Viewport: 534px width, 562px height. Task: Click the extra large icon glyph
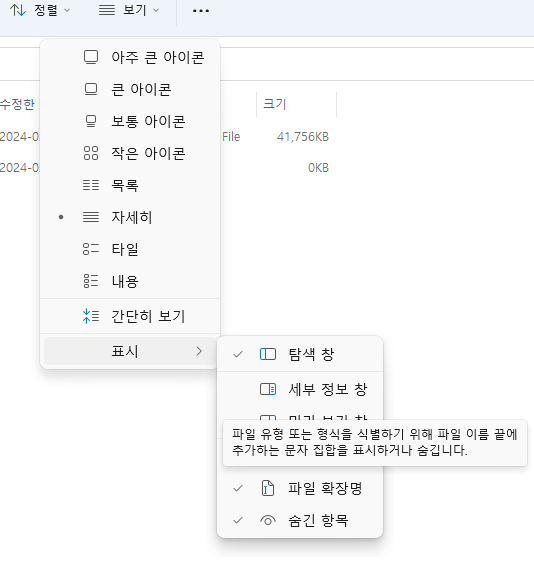91,57
